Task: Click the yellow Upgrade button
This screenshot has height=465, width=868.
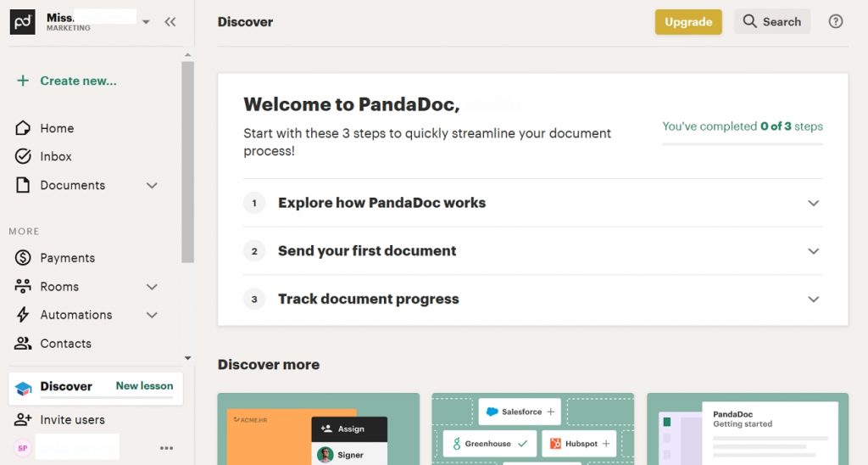Action: pos(688,22)
